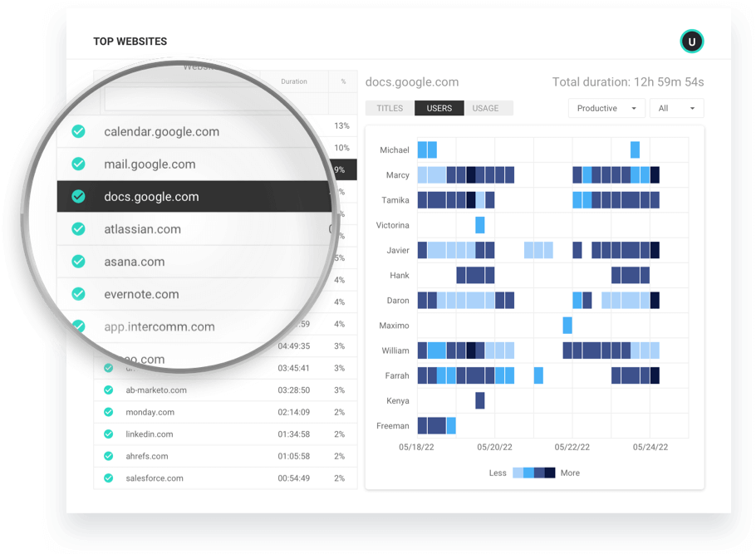Viewport: 756px width, 554px height.
Task: Toggle the checkmark beside asana.com
Action: [x=79, y=262]
